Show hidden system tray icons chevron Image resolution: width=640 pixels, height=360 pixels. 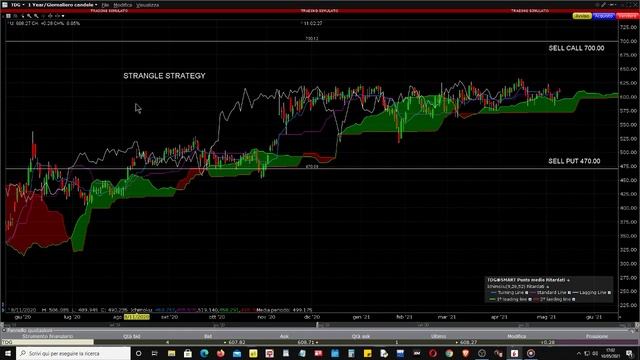(578, 353)
